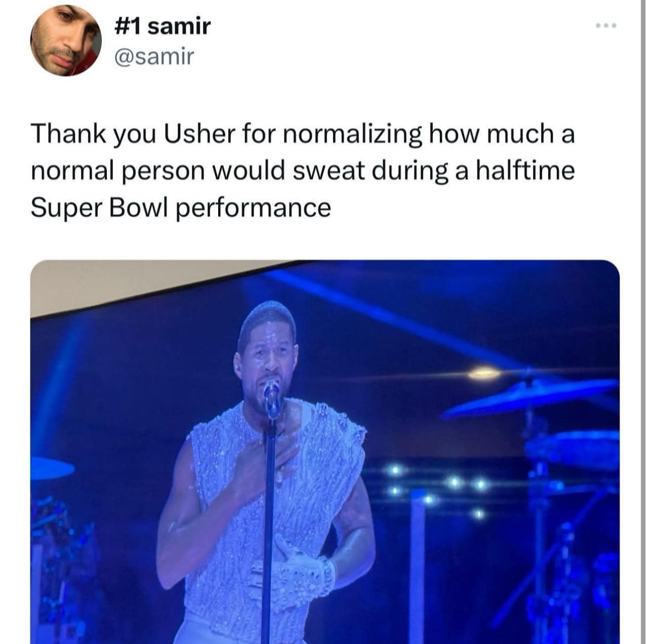The height and width of the screenshot is (644, 650).
Task: Click the embedded Super Bowl performance image
Action: click(324, 451)
